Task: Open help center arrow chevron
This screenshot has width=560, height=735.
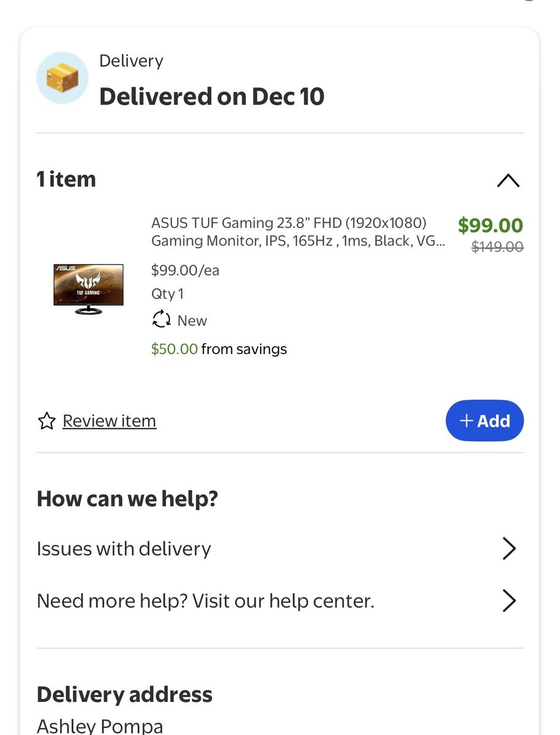Action: 509,601
